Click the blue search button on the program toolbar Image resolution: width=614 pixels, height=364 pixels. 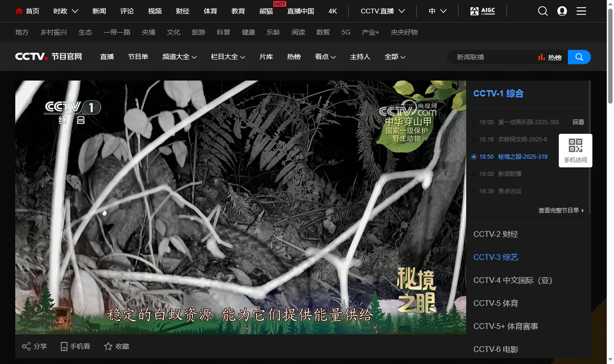point(578,56)
